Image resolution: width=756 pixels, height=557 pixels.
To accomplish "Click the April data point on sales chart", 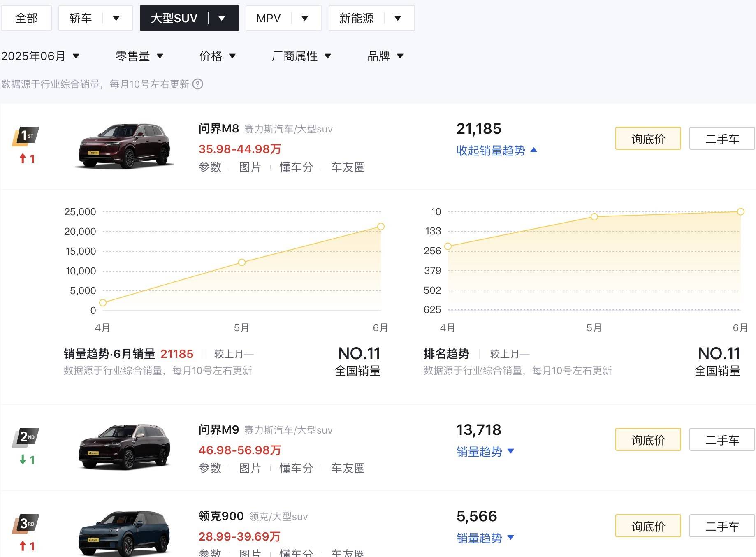I will (x=103, y=303).
